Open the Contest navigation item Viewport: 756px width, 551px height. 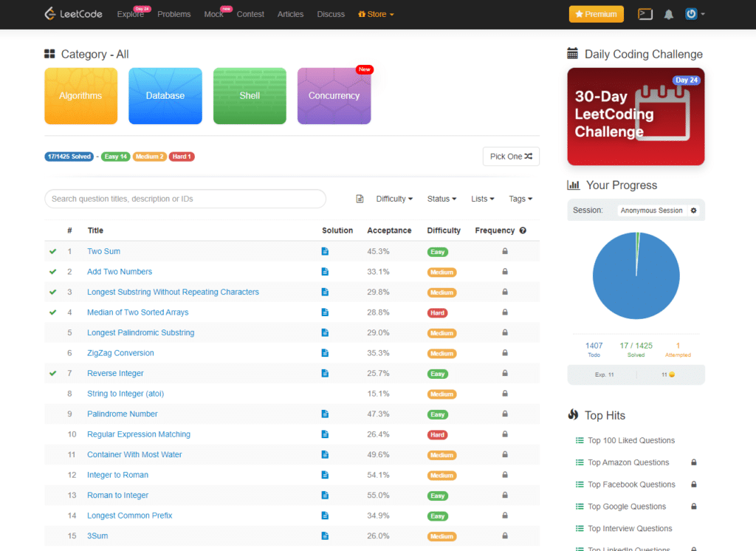[250, 14]
